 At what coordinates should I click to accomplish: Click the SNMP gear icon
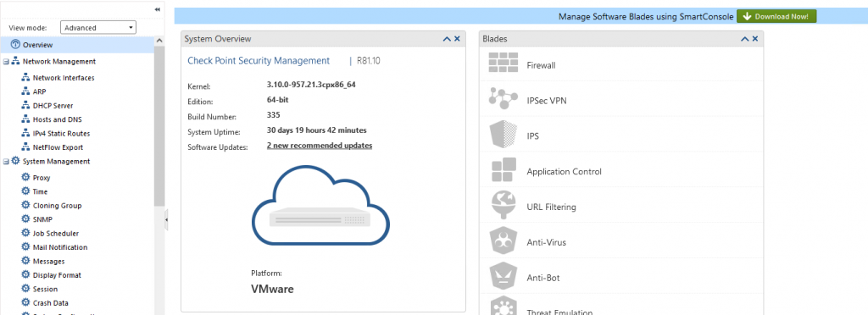tap(25, 218)
